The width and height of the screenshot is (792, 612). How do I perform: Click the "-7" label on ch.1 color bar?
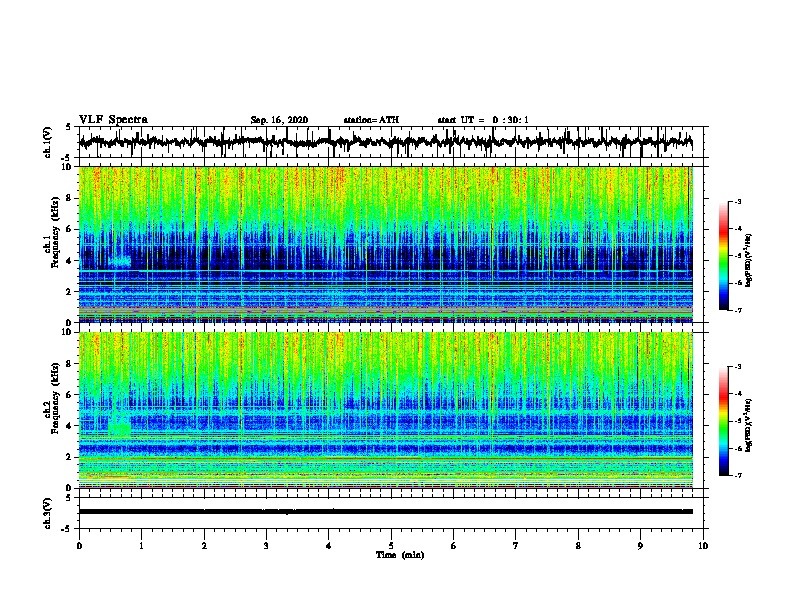[738, 310]
